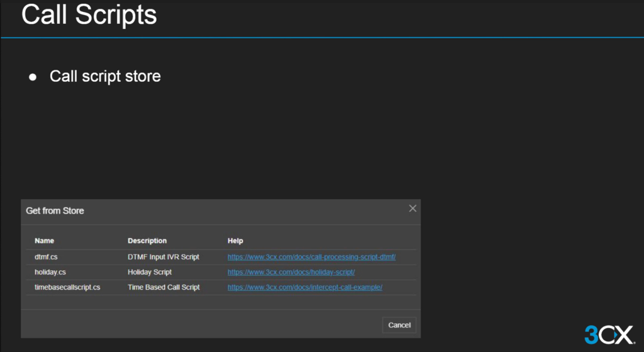Select the holiday.cs script name
This screenshot has width=644, height=352.
click(50, 272)
